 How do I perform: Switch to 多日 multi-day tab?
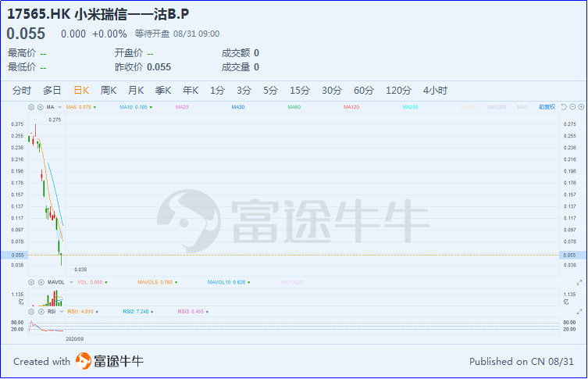(52, 91)
